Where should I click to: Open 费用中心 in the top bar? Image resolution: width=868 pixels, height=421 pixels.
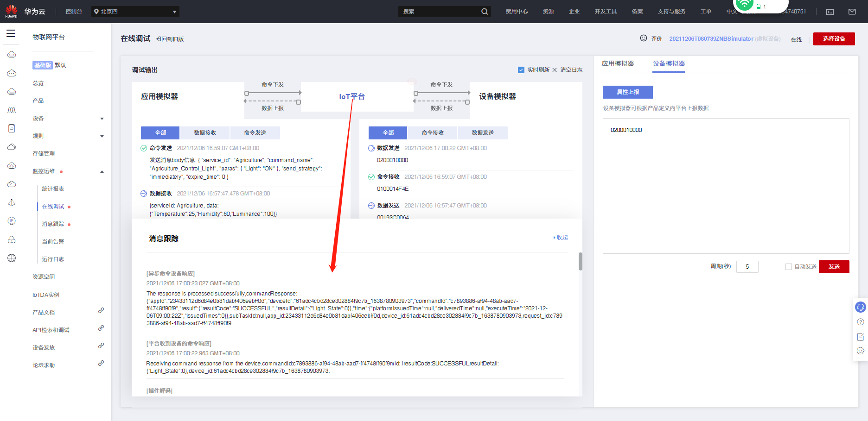[517, 12]
